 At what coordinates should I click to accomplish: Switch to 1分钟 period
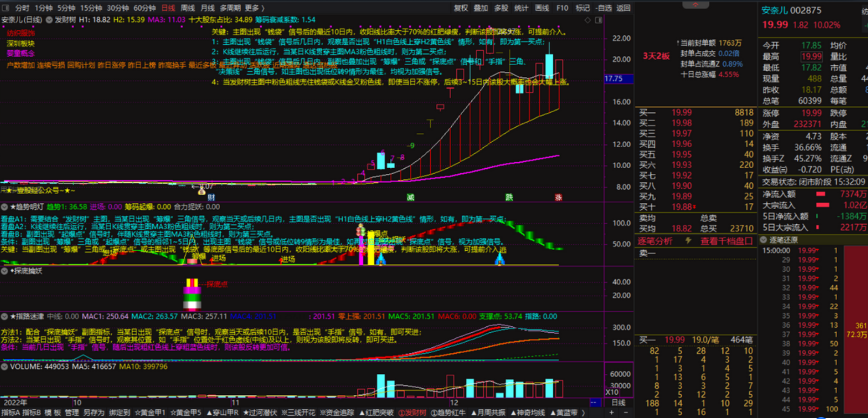click(x=43, y=8)
